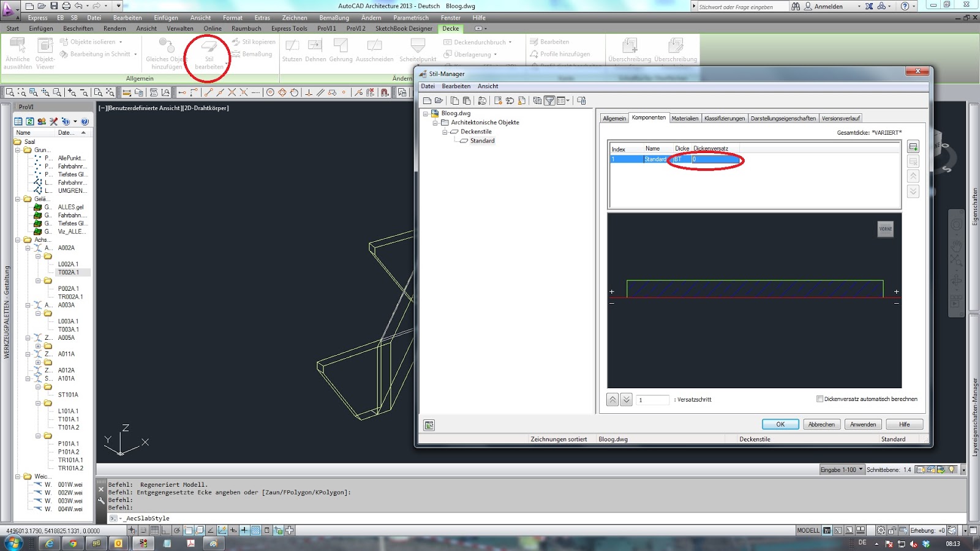Image resolution: width=980 pixels, height=551 pixels.
Task: Toggle dynamic input in the status bar
Action: (233, 530)
